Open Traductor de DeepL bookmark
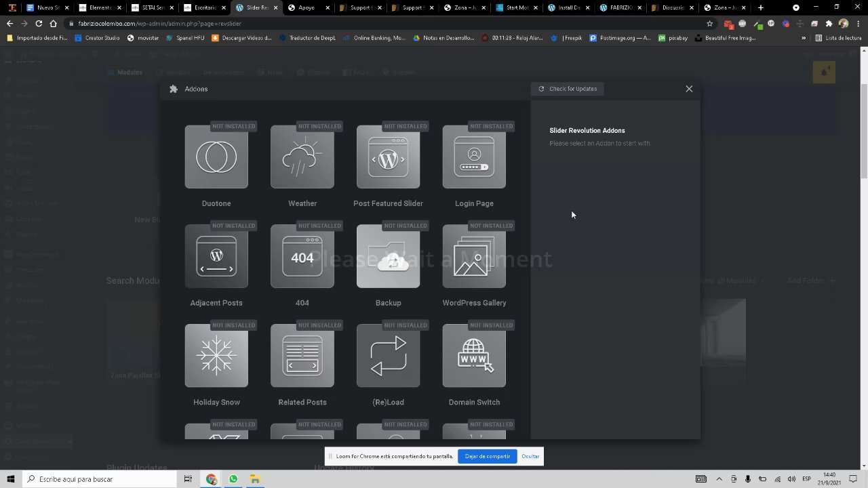 click(x=307, y=38)
